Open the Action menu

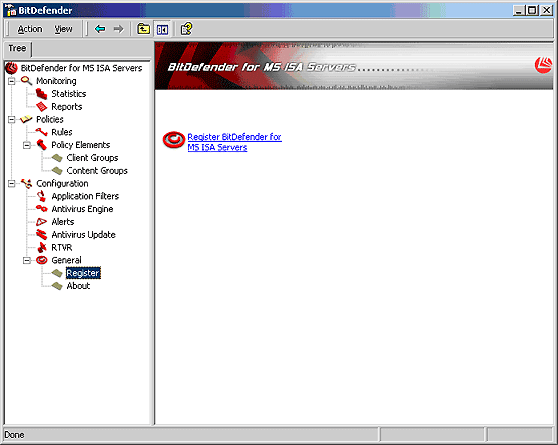(30, 29)
